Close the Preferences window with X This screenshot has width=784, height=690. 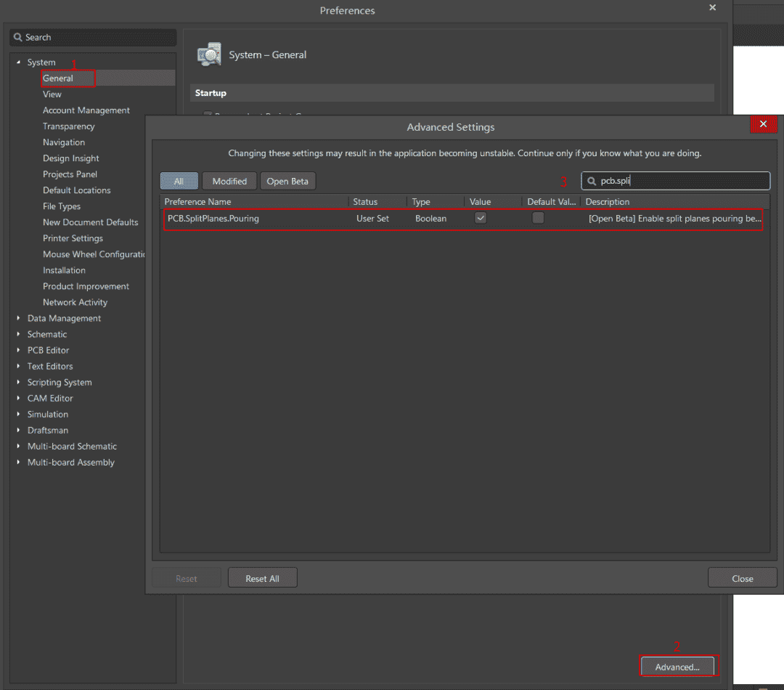tap(713, 7)
